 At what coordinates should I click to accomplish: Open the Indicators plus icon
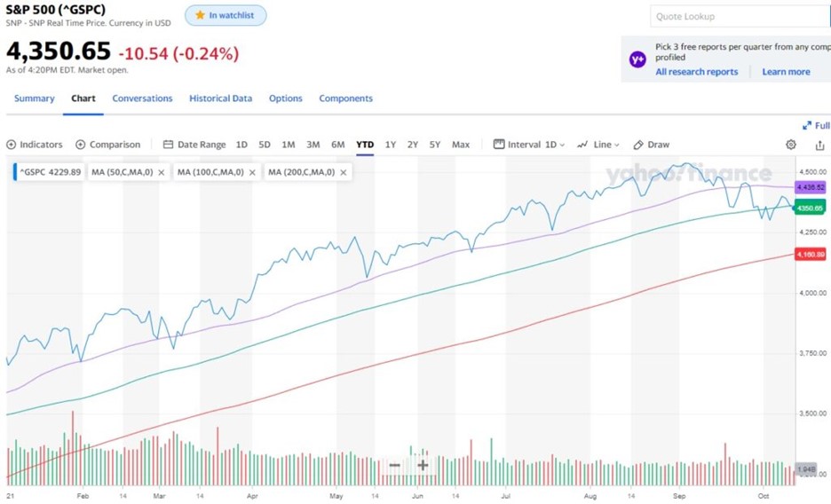tap(12, 145)
